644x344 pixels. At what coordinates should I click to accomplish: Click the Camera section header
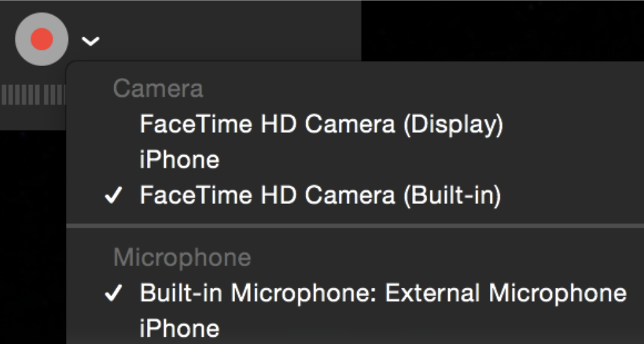click(157, 88)
